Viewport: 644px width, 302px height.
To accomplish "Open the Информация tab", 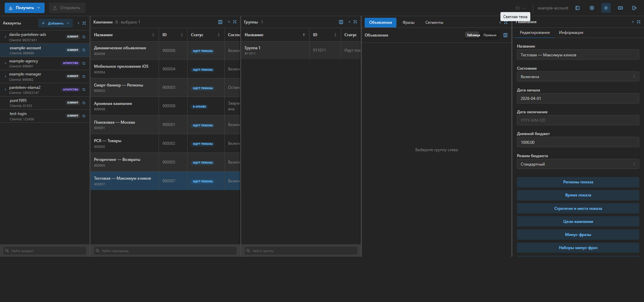I will tap(571, 33).
